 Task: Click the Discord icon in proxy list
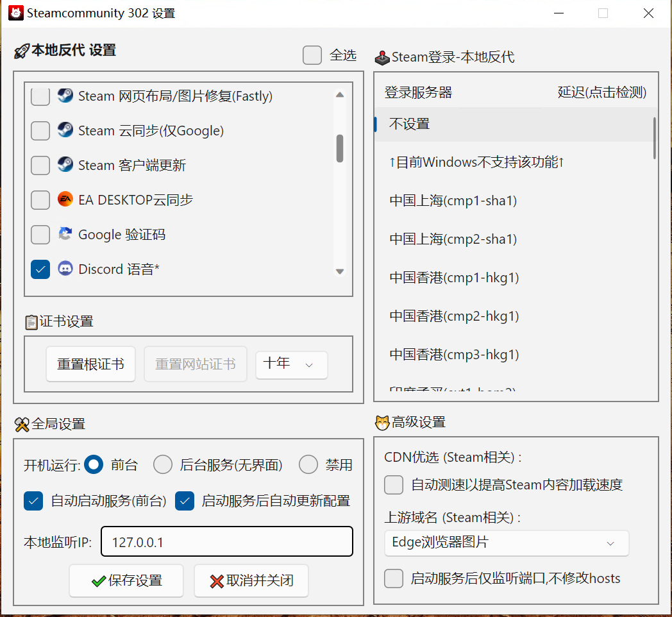[x=65, y=269]
